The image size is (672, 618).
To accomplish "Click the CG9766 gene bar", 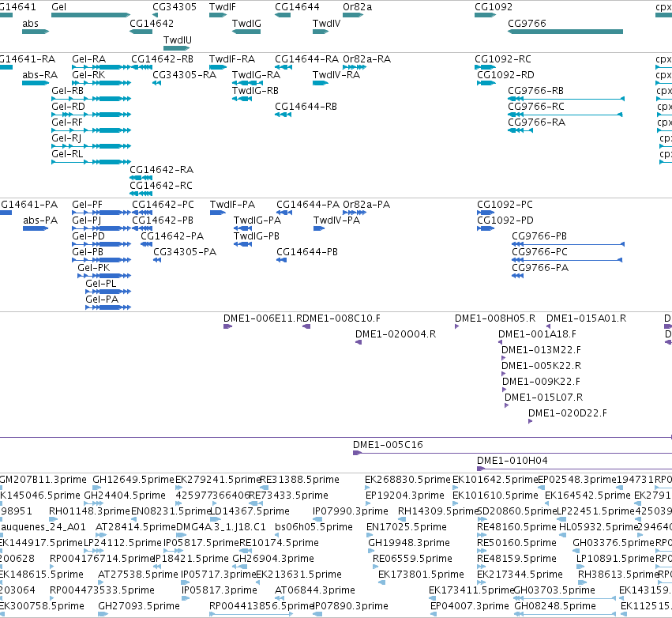I will pyautogui.click(x=565, y=32).
